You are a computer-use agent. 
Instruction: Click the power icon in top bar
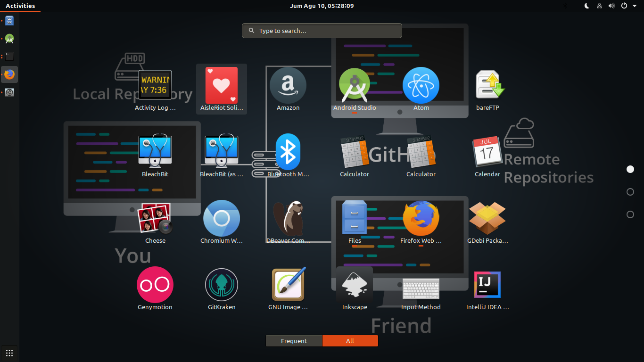624,6
